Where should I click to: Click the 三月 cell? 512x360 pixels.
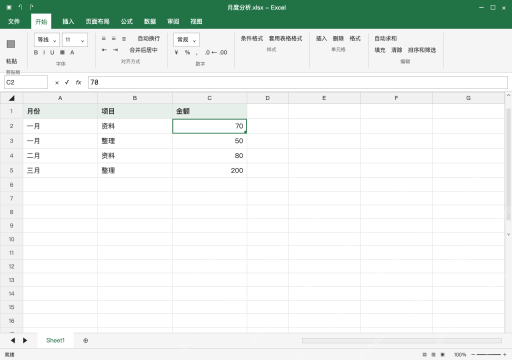60,170
